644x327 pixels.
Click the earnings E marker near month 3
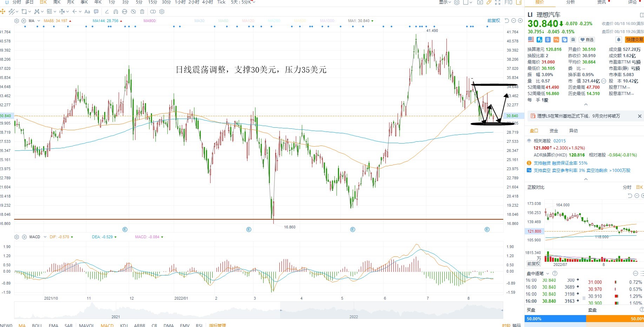pos(249,229)
